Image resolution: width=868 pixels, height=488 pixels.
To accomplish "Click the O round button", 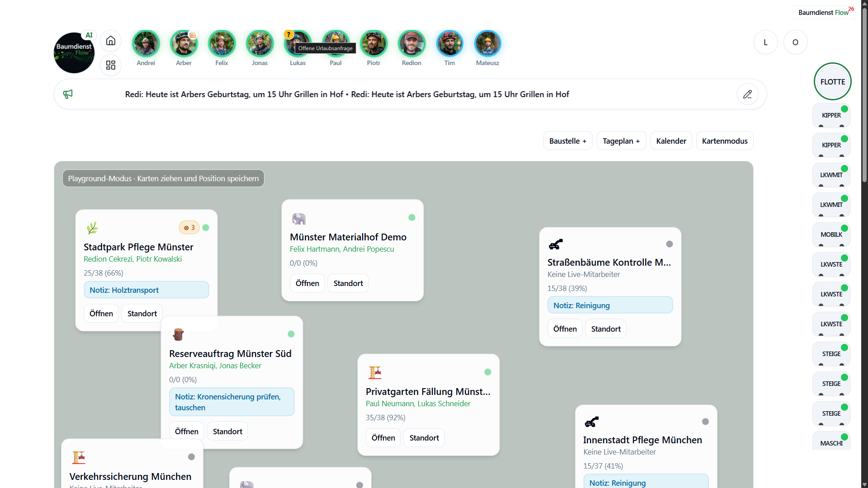I will point(795,42).
